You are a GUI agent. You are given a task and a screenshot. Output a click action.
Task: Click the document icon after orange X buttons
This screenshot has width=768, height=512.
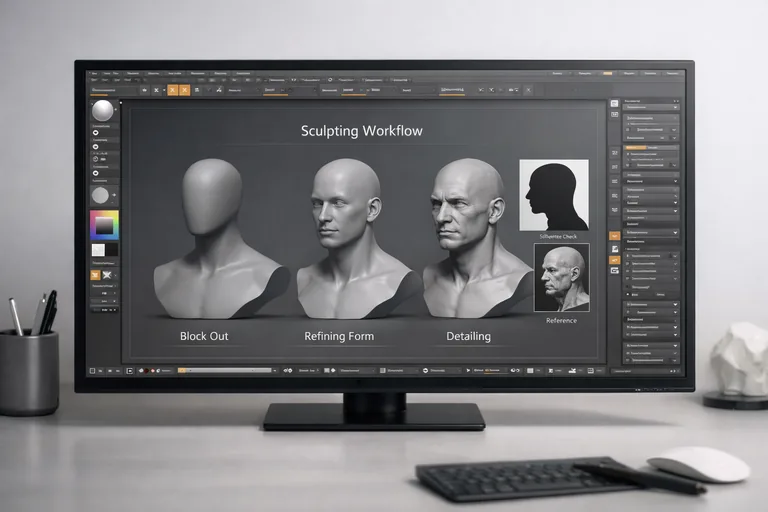coord(197,90)
